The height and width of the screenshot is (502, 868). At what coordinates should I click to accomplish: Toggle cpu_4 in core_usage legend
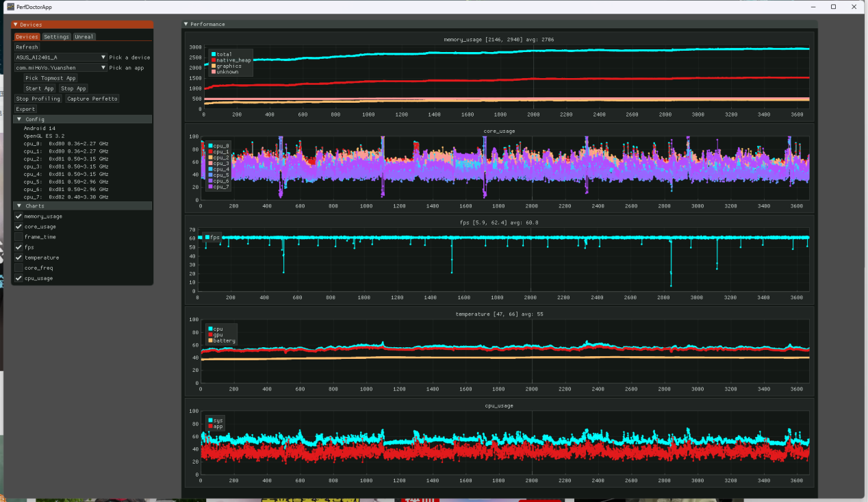(x=219, y=169)
